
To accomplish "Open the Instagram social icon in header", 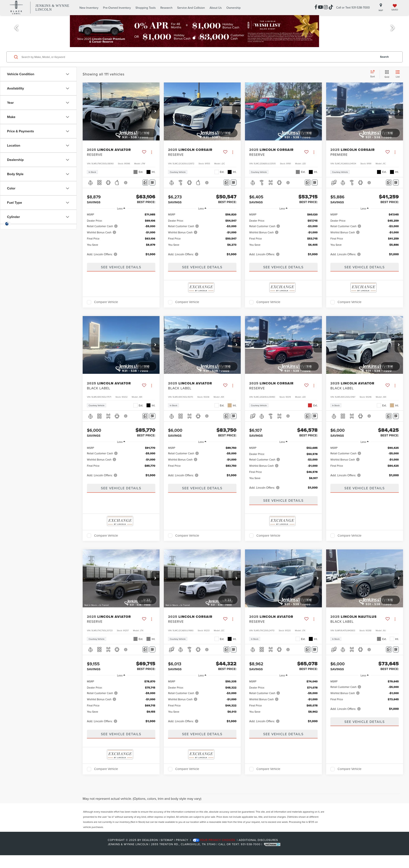I will [326, 7].
